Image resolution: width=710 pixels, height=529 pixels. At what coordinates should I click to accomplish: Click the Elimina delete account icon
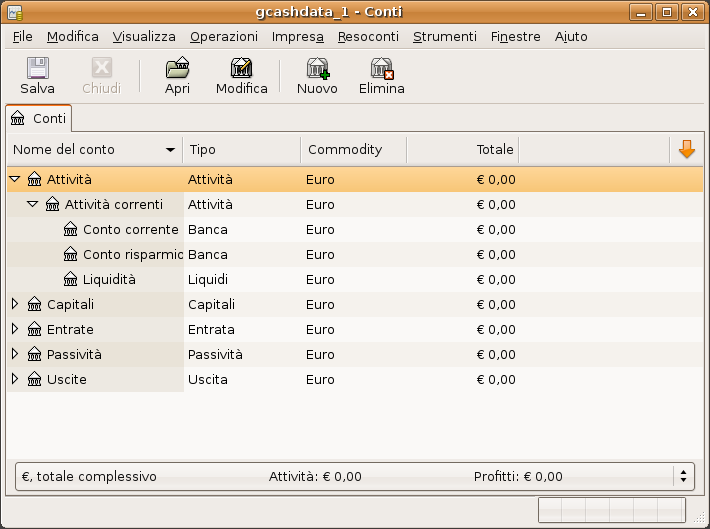click(381, 69)
